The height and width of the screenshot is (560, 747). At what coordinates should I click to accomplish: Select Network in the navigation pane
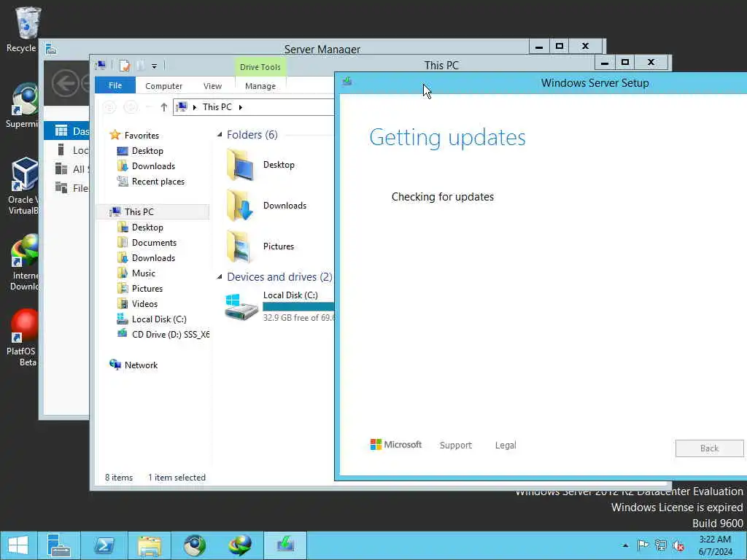(x=141, y=365)
